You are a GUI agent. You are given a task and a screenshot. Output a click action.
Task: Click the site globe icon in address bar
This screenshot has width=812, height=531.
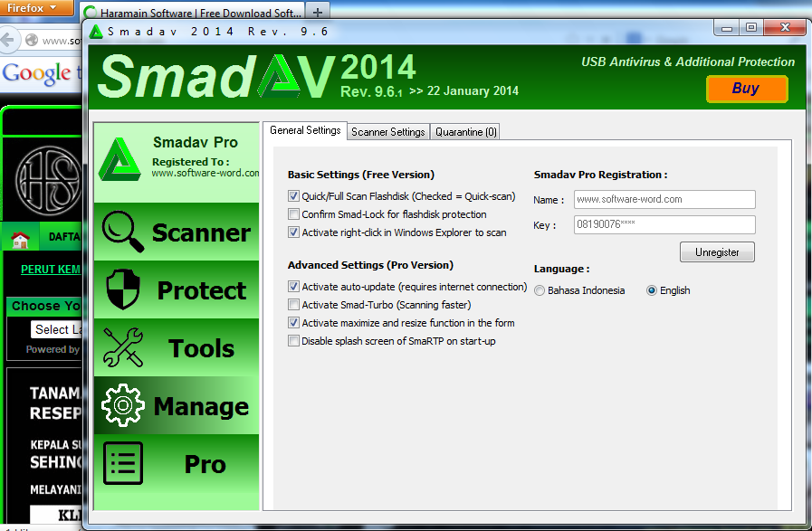tap(32, 40)
